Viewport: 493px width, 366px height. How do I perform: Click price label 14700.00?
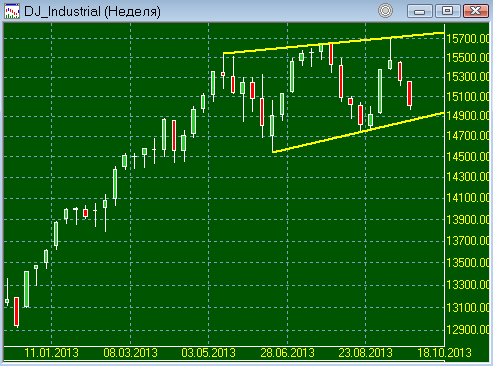pos(468,136)
